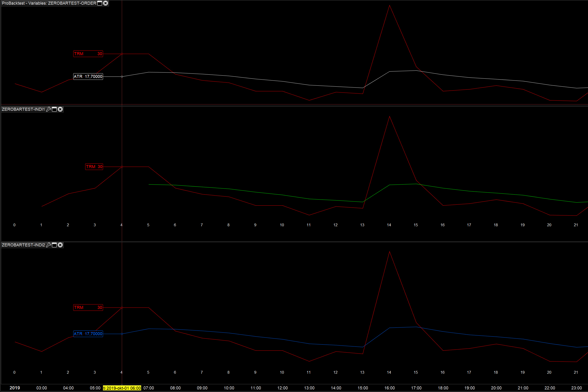Close the ZEROBARTEST-INDI1 indicator panel

pyautogui.click(x=60, y=109)
